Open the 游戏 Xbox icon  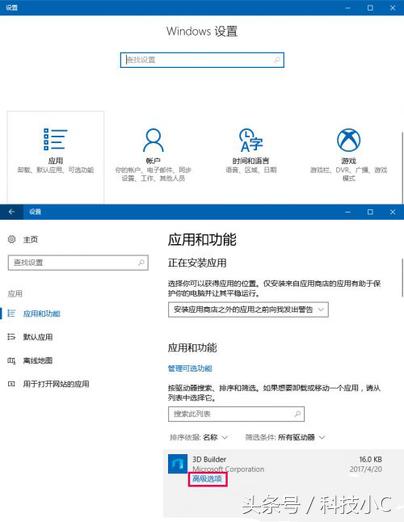pos(348,140)
